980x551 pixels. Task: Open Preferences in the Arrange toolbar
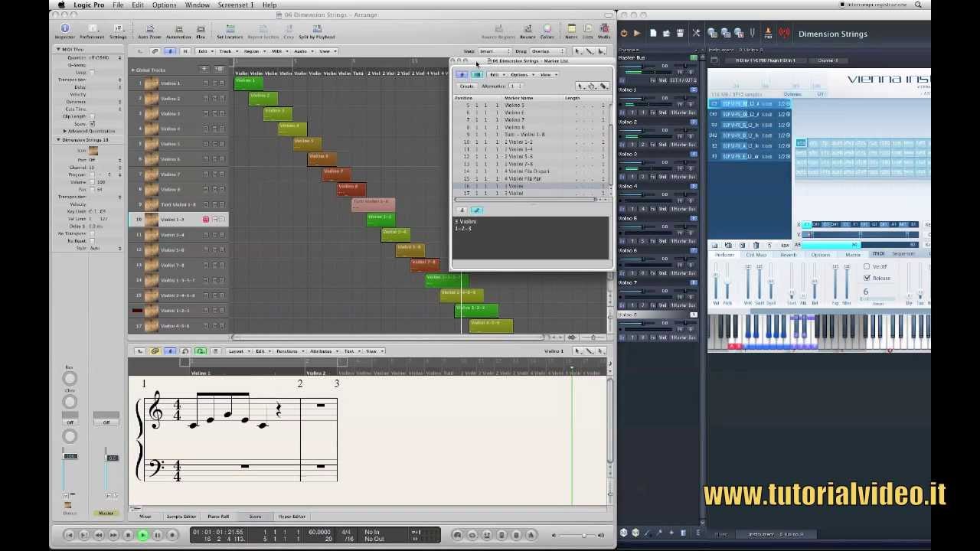click(92, 31)
